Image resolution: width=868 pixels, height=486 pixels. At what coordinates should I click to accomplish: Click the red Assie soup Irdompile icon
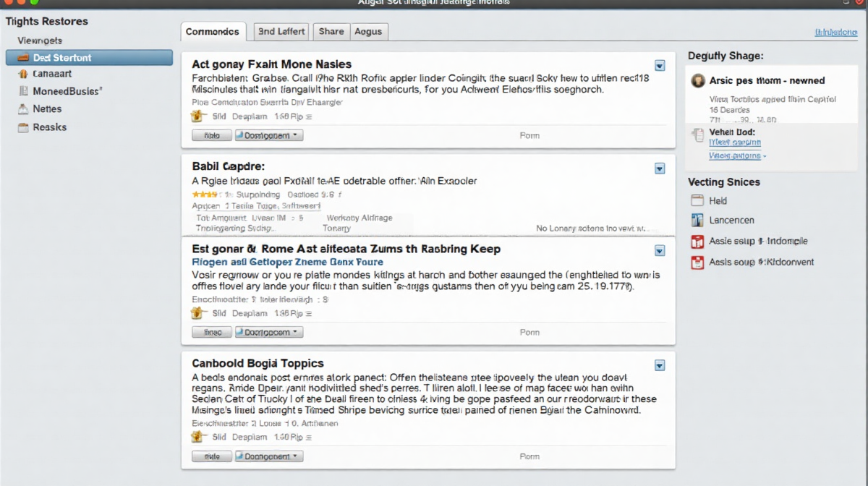tap(697, 242)
